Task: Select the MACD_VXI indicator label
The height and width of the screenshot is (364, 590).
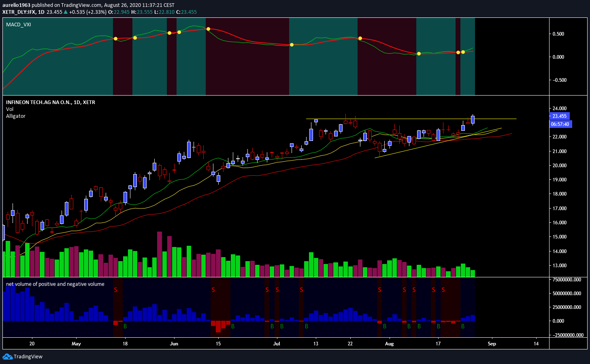Action: coord(19,25)
